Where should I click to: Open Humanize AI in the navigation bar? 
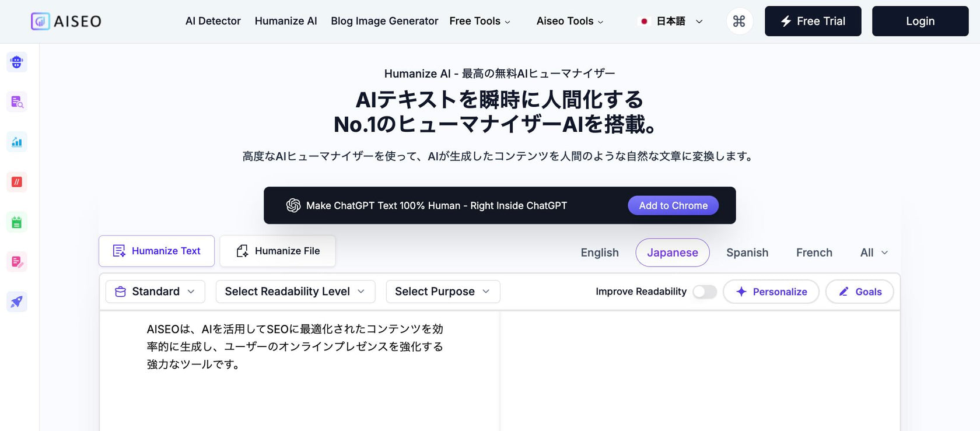286,21
